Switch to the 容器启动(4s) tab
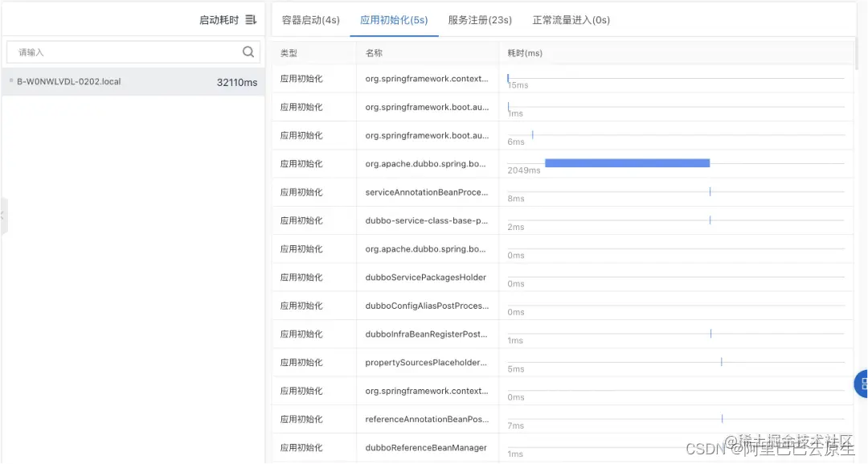The width and height of the screenshot is (868, 464). tap(310, 20)
